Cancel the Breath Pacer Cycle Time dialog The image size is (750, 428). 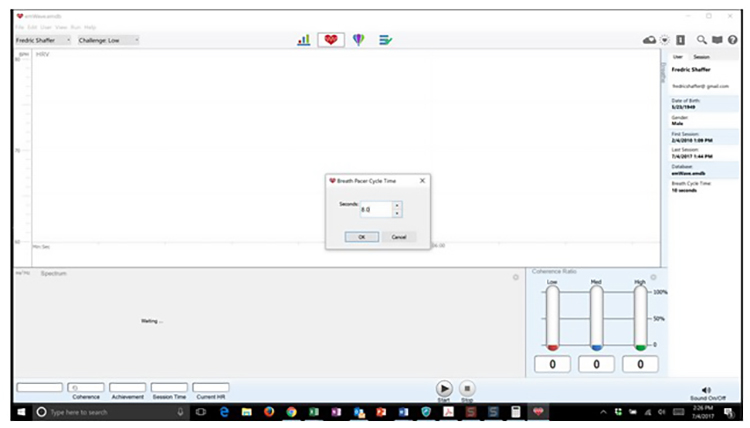pos(398,237)
